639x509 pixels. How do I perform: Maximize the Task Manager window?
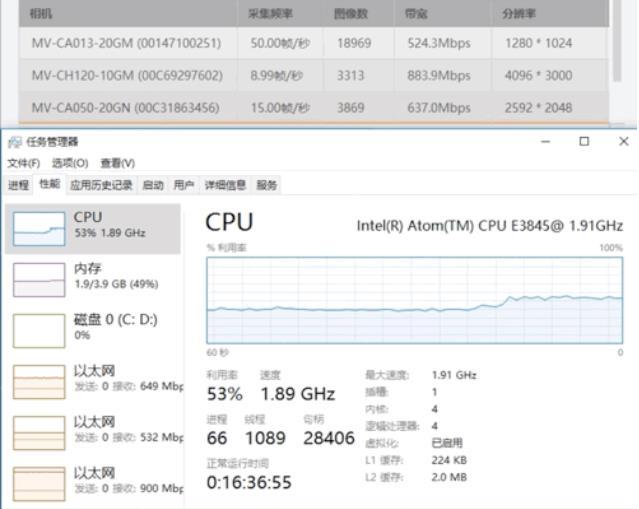click(x=585, y=142)
